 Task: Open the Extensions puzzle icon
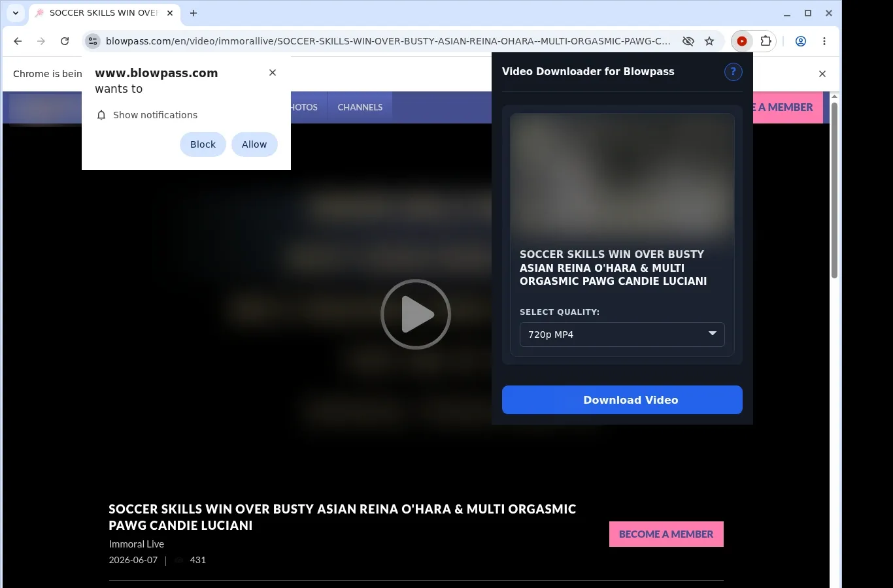coord(766,41)
